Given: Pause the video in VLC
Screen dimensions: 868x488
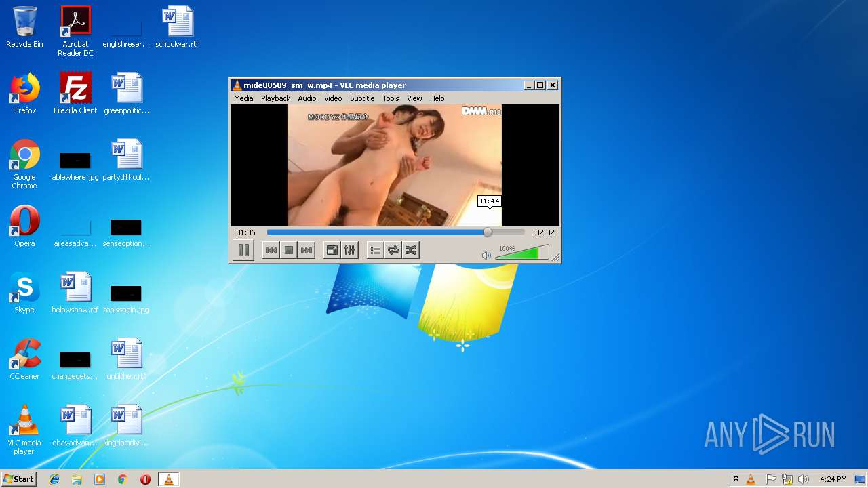Looking at the screenshot, I should click(x=243, y=250).
